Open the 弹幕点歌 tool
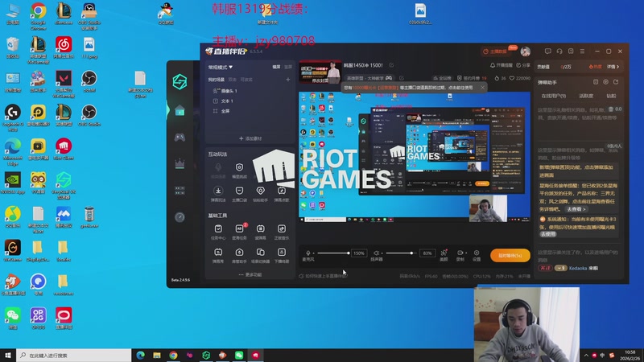This screenshot has height=362, width=644. [282, 194]
